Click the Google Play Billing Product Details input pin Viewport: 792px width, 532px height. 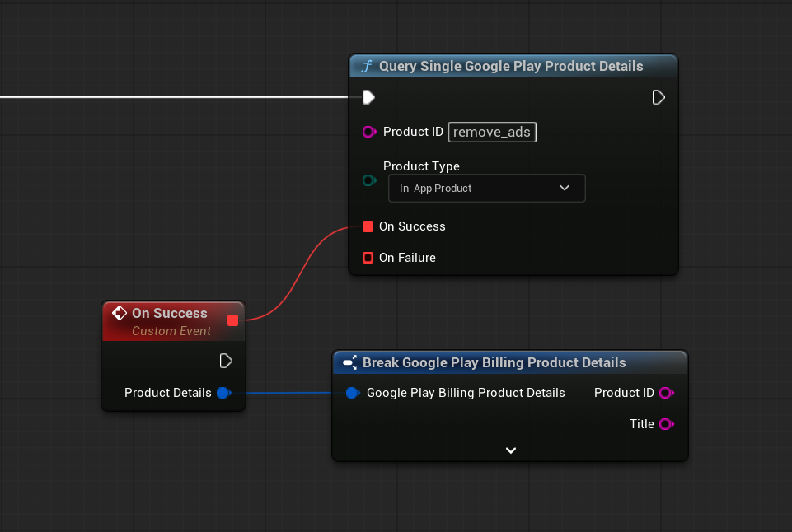(x=353, y=393)
